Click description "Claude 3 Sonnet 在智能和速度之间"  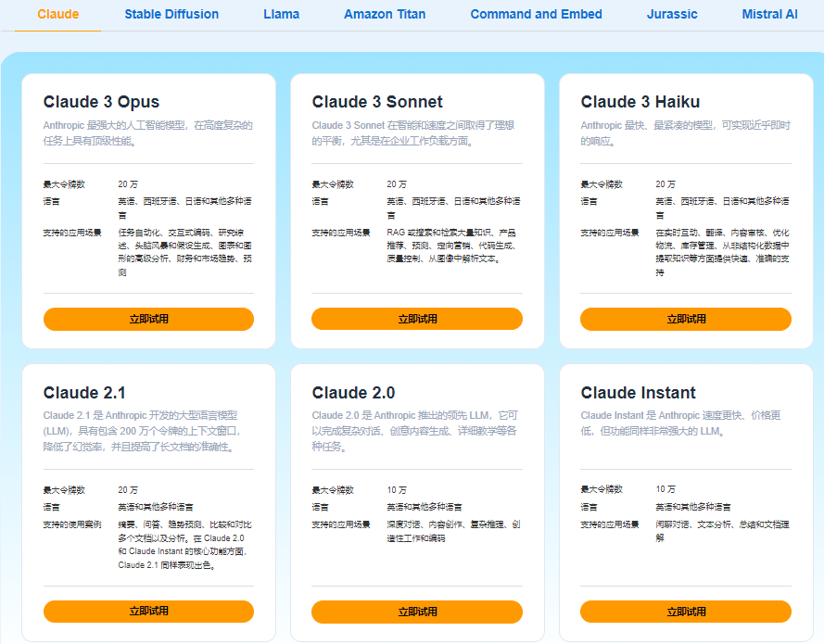(x=413, y=133)
